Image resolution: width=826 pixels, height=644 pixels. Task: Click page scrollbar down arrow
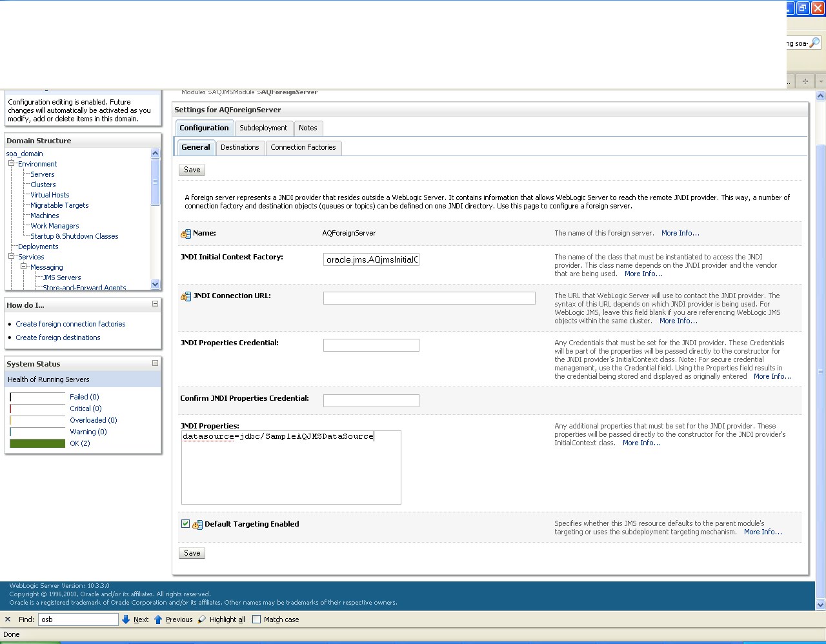pyautogui.click(x=821, y=605)
